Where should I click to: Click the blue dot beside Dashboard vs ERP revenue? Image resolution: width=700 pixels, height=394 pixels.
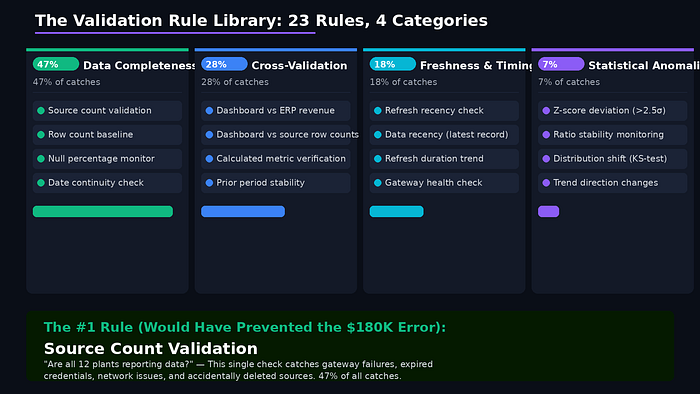click(209, 111)
